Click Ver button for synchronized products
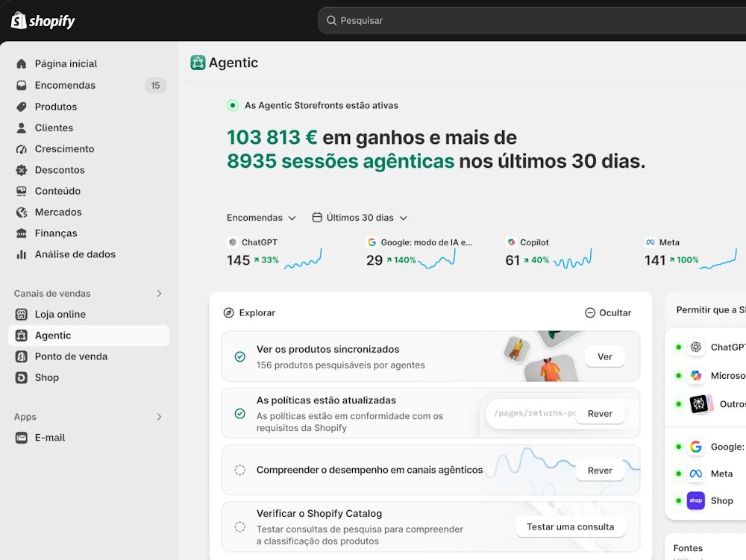 click(x=605, y=356)
